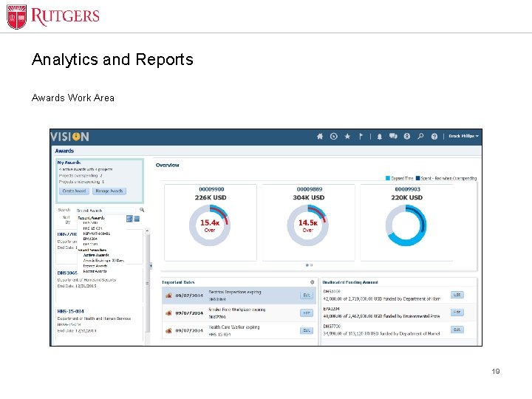Click Health Care Worker warning icon
Screen dimensions: 532x399
coord(168,330)
